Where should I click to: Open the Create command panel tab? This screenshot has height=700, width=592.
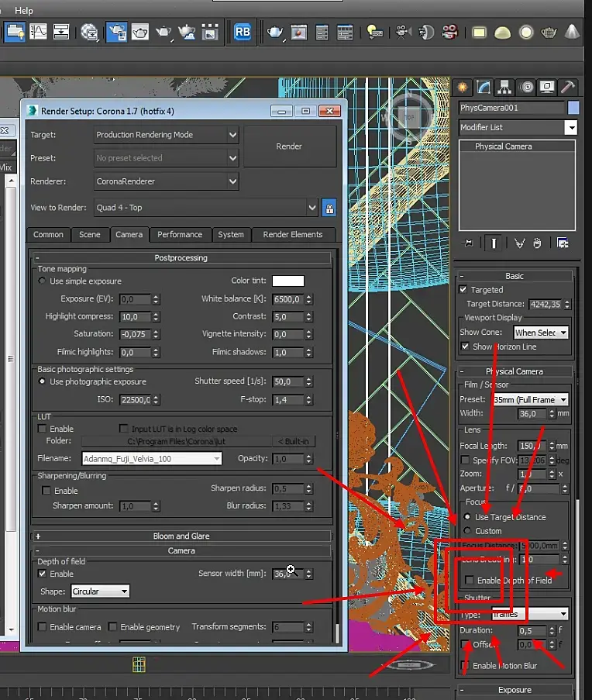[463, 87]
